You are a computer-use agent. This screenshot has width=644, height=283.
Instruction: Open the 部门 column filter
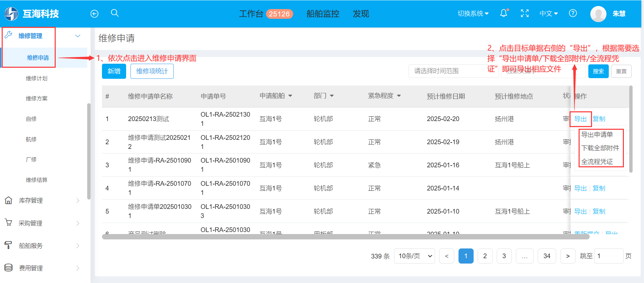coord(332,96)
